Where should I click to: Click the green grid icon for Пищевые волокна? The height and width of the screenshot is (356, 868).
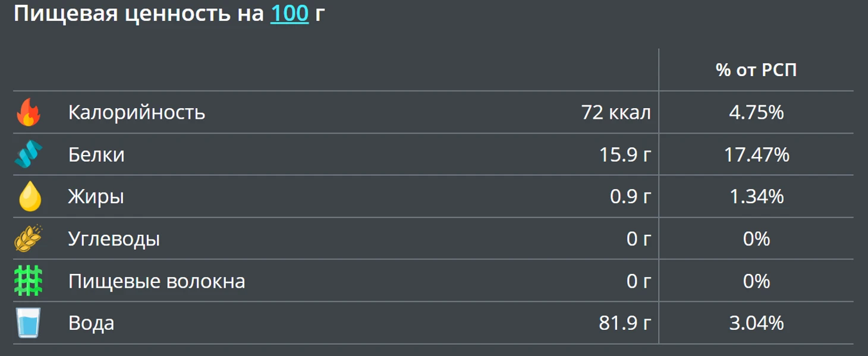tap(29, 281)
